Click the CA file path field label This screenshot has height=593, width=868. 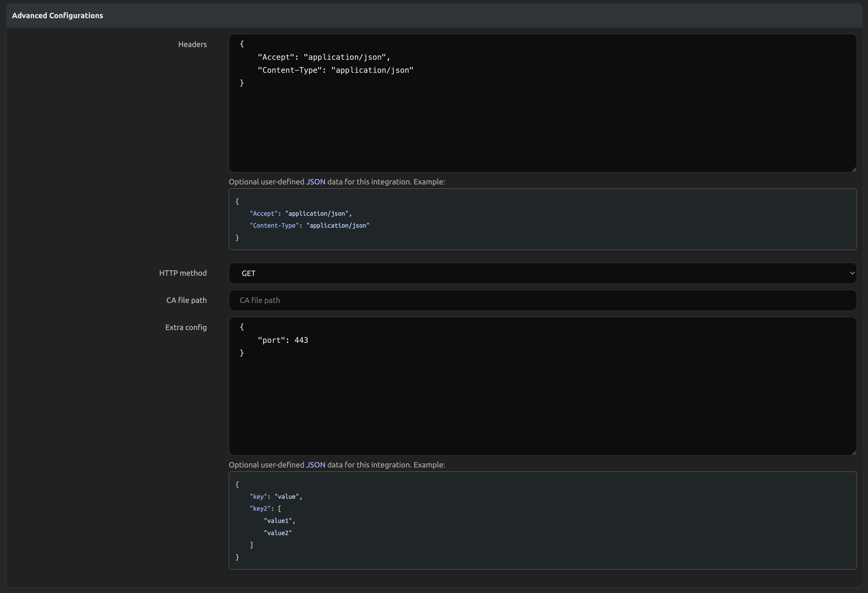click(x=186, y=300)
